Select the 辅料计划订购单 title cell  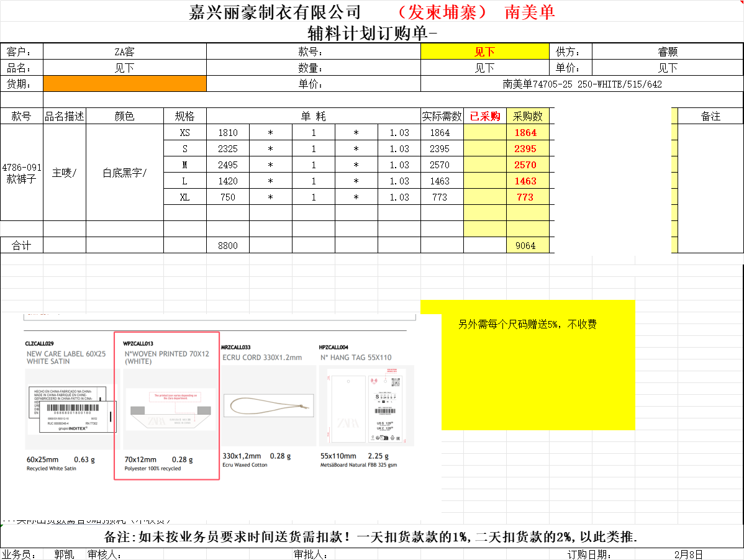pyautogui.click(x=372, y=32)
